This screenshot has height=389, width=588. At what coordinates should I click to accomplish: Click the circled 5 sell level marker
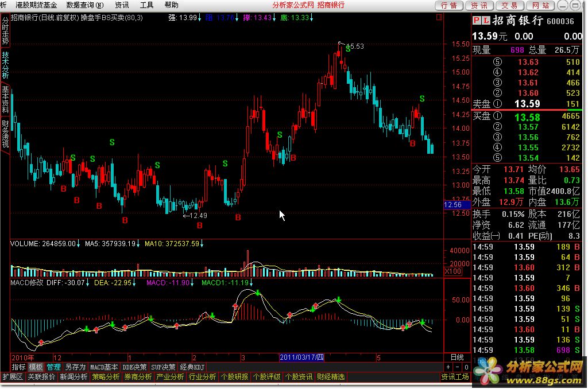[x=497, y=62]
